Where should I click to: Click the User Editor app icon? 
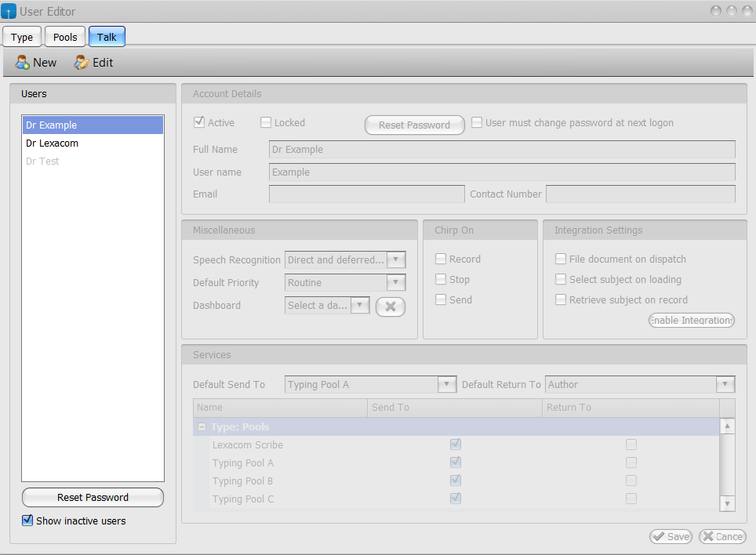(9, 11)
